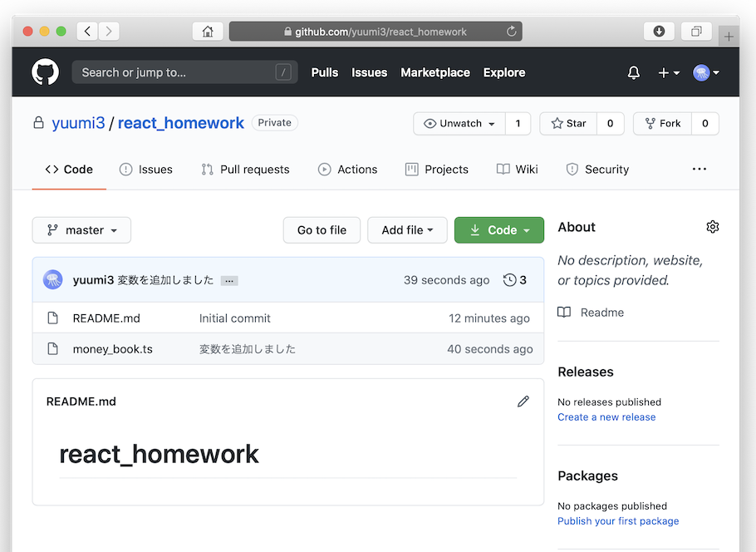Open the money_book.ts file
Screen dimensions: 756x552
click(x=113, y=349)
